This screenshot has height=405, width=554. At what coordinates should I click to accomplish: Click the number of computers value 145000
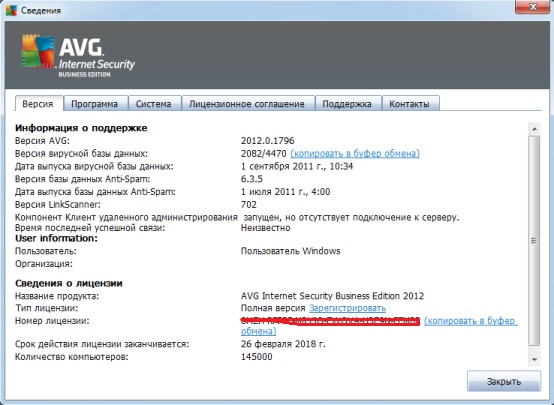(257, 357)
